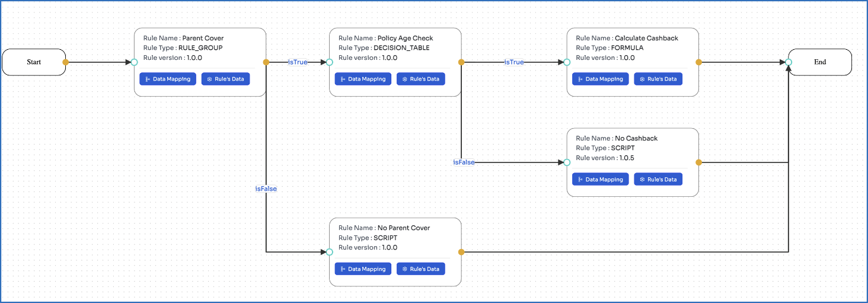Select the End node

[x=820, y=62]
